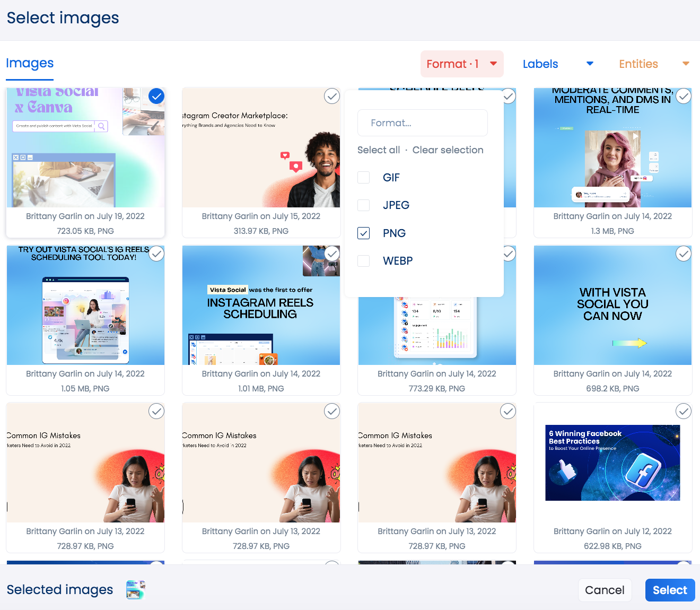Select the Instagram Creator Marketplace image checkmark
The image size is (700, 610).
click(x=331, y=96)
